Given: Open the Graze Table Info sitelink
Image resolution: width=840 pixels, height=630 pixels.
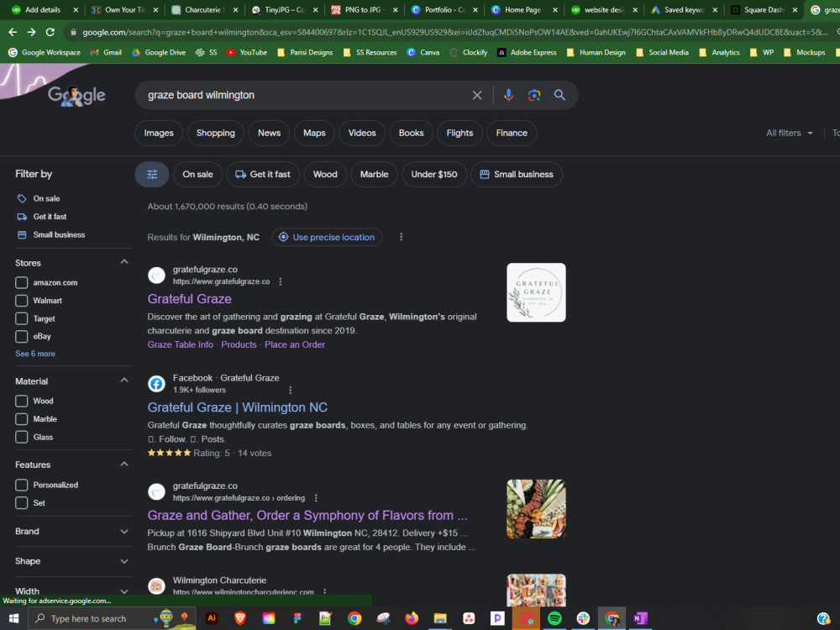Looking at the screenshot, I should click(x=180, y=344).
